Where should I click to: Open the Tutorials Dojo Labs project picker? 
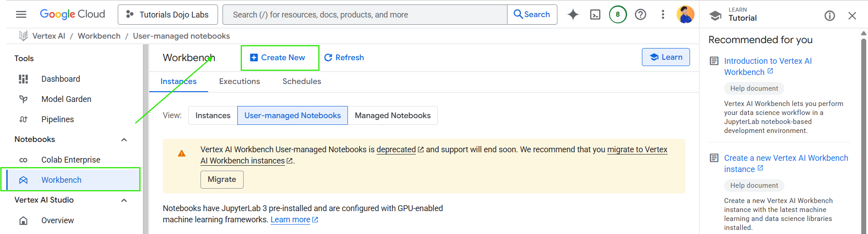168,14
